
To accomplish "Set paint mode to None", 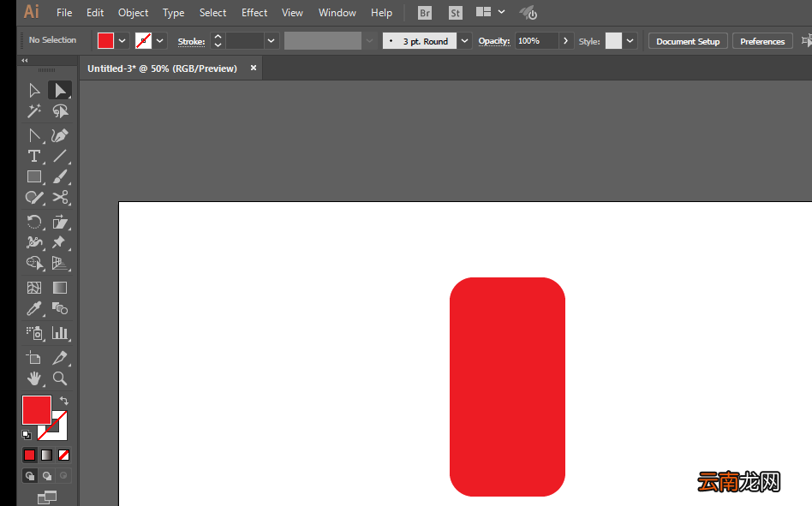I will 63,455.
